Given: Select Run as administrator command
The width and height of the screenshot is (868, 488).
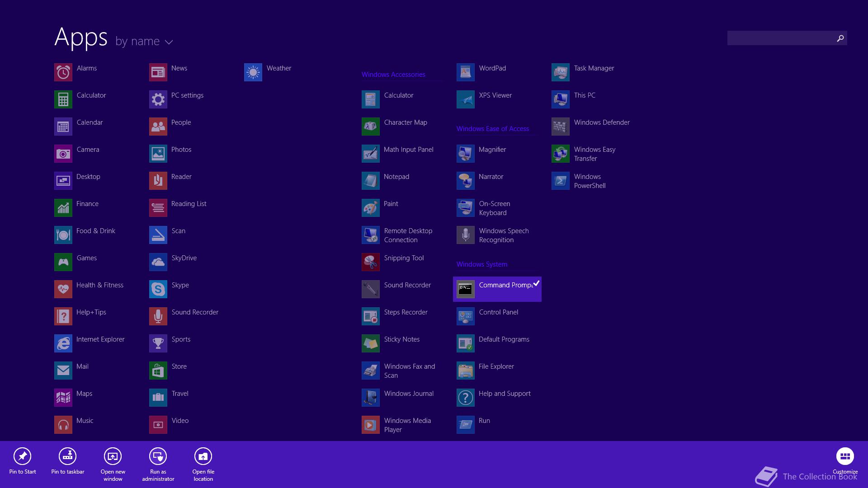Looking at the screenshot, I should click(158, 465).
